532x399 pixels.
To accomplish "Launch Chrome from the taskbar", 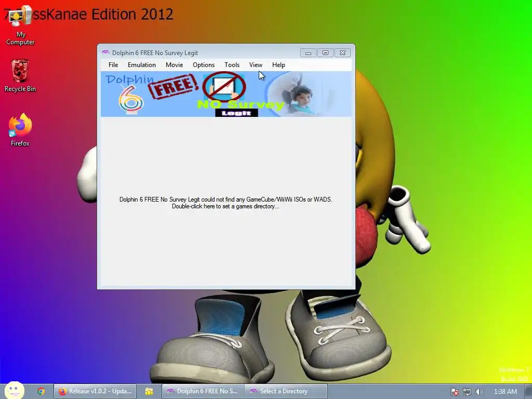I will [x=41, y=391].
